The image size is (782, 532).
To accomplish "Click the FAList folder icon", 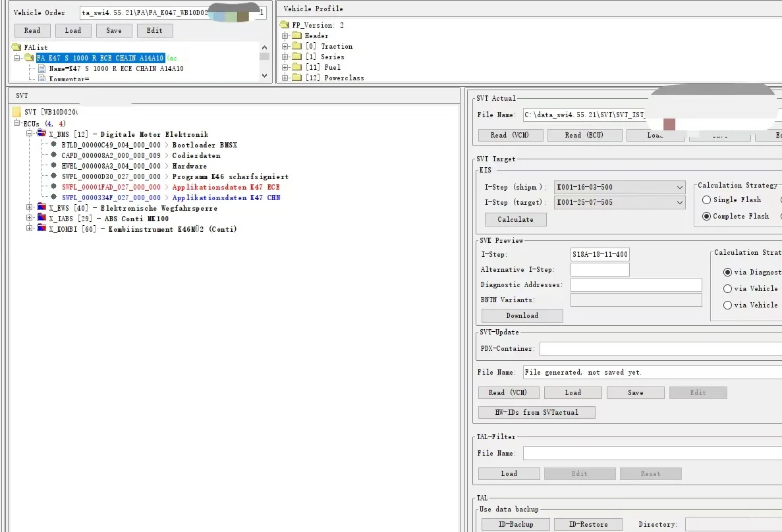I will point(16,47).
